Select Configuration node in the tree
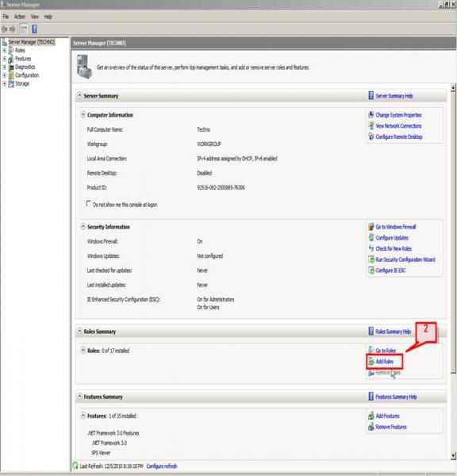Screen dimensions: 457x476 click(27, 75)
